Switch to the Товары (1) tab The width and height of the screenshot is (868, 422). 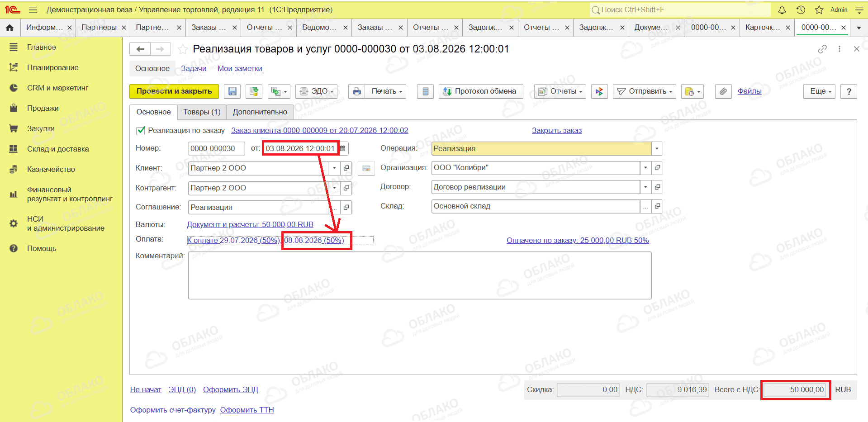pyautogui.click(x=202, y=112)
